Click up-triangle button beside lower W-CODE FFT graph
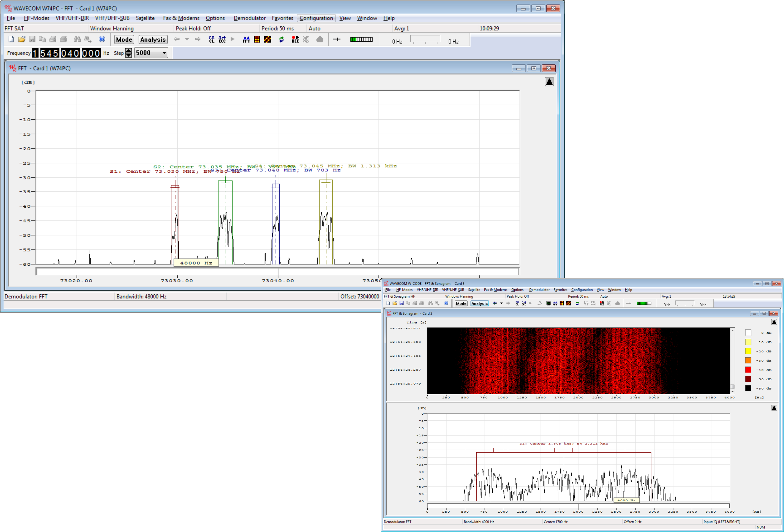The width and height of the screenshot is (784, 532). tap(774, 408)
